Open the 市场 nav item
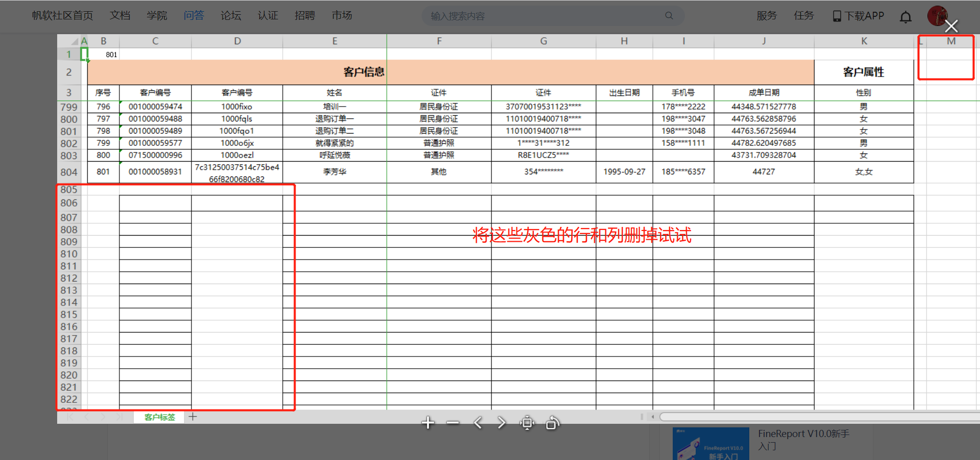980x460 pixels. tap(342, 16)
